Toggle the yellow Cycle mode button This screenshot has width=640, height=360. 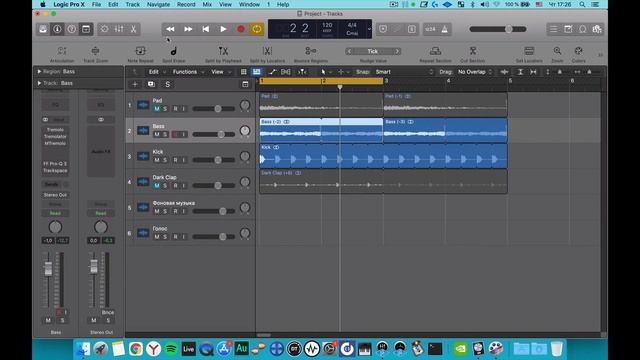(x=257, y=29)
